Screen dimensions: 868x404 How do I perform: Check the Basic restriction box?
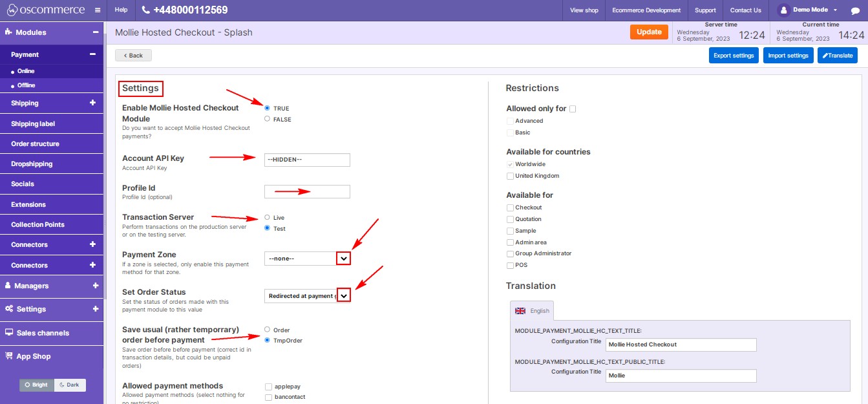(x=510, y=133)
